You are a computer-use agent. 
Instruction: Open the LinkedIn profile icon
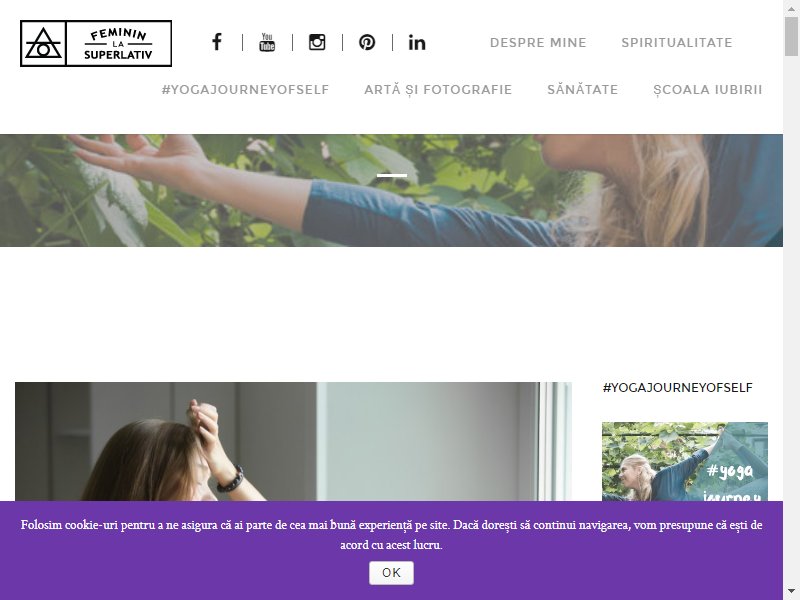[x=417, y=42]
